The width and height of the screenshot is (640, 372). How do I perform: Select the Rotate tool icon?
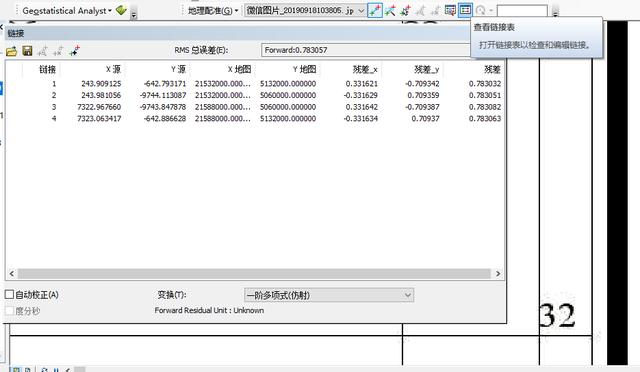pos(481,11)
